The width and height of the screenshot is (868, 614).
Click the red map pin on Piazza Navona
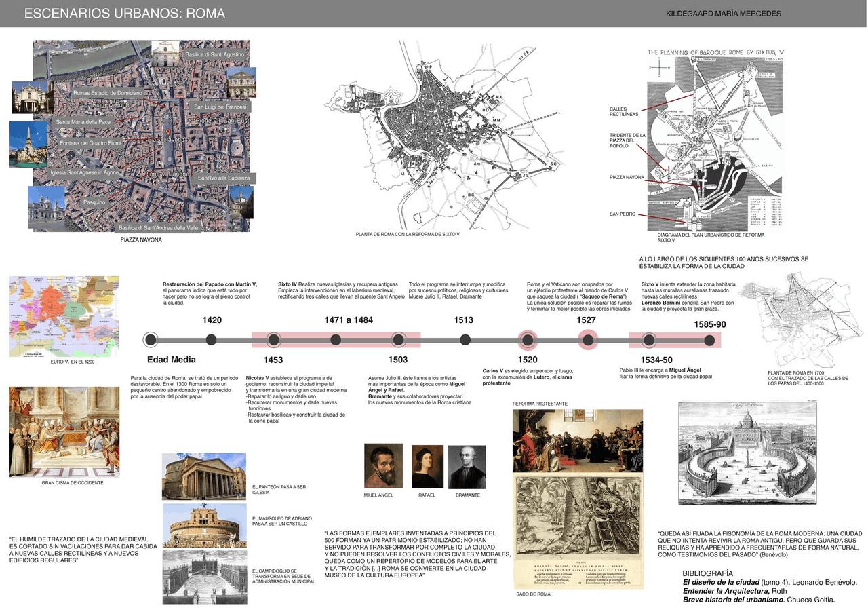168,133
